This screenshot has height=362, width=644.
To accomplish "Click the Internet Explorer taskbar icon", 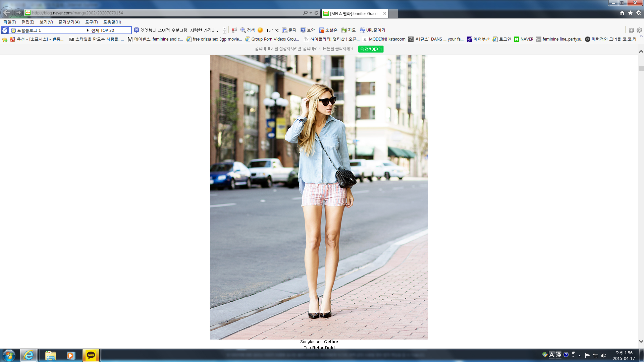I will click(x=29, y=355).
